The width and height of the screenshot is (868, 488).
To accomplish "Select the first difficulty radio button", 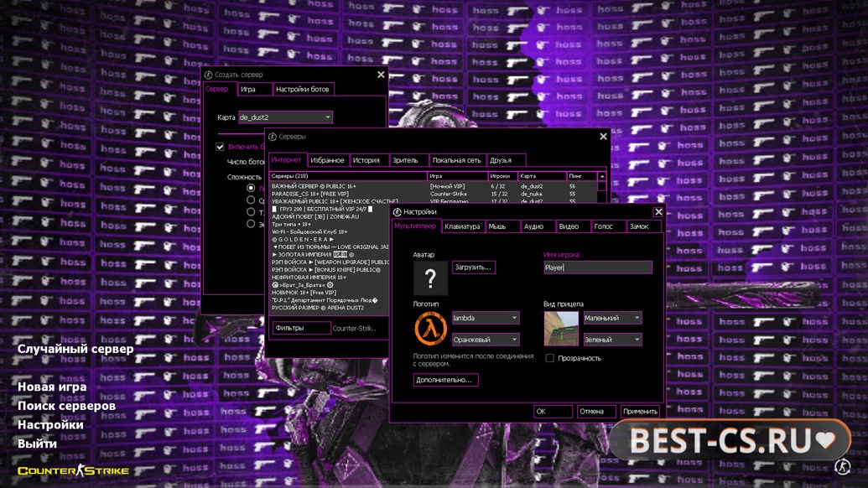I will point(251,188).
